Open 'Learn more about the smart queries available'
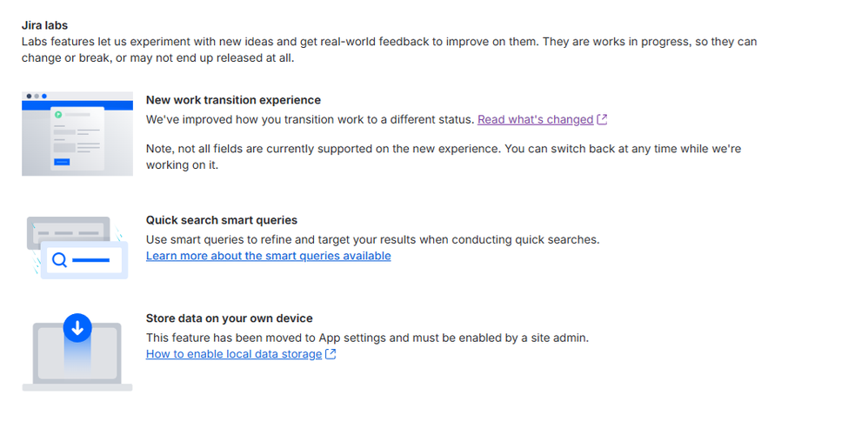The width and height of the screenshot is (868, 422). click(269, 256)
